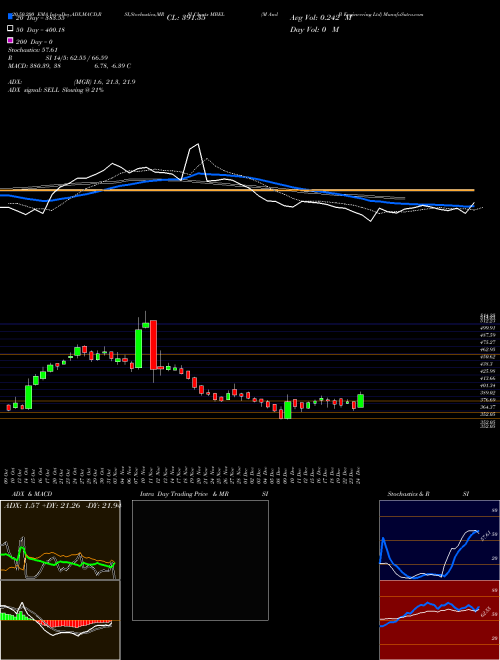500x660 pixels.
Task: Select the RSI 14/3: 62.55 / 66.59 line
Action: point(58,58)
